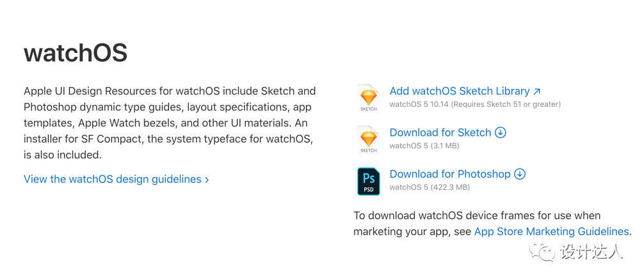Click the To download watchOS device frames text
644x280 pixels.
pos(477,215)
